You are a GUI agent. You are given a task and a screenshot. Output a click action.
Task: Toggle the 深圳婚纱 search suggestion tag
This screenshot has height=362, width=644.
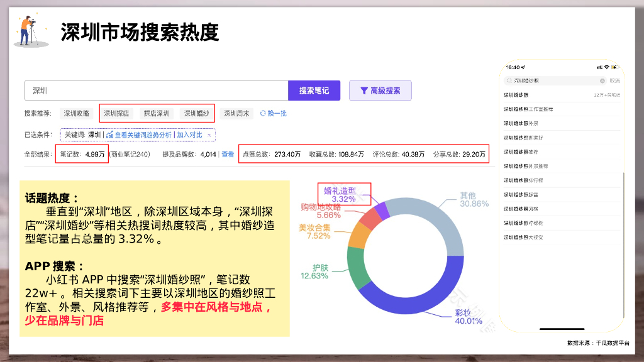[196, 112]
